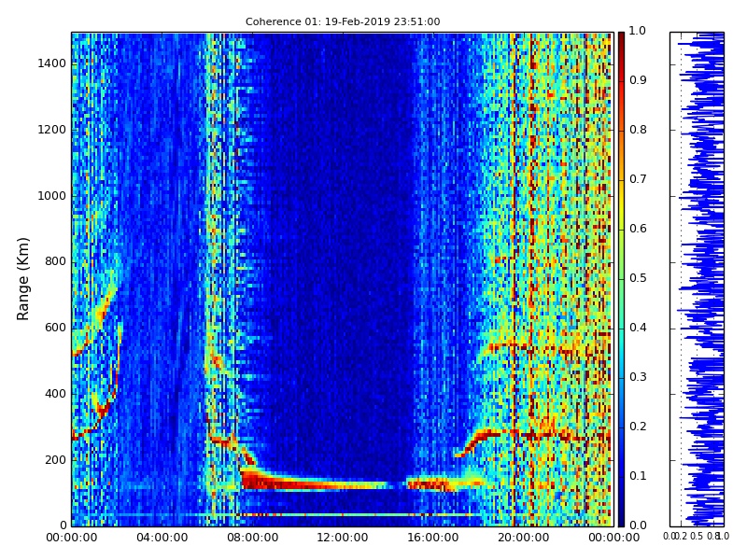Click the dark red top of the colorbar

click(x=621, y=40)
